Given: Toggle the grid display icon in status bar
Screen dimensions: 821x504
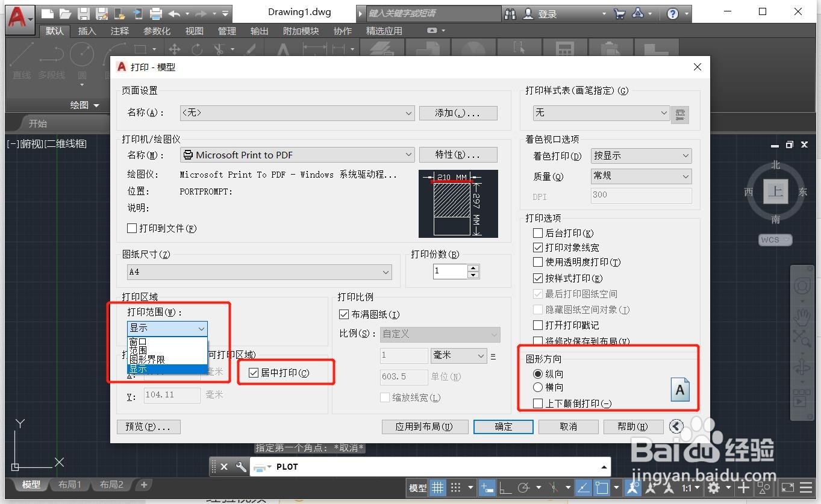Looking at the screenshot, I should 438,487.
